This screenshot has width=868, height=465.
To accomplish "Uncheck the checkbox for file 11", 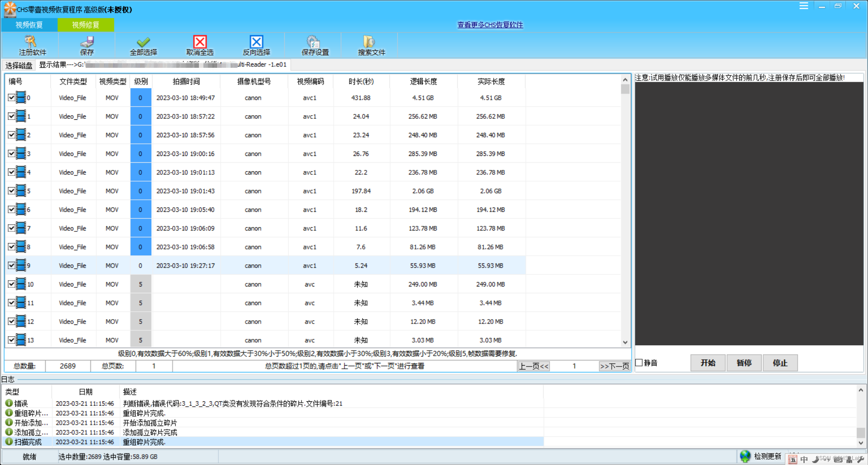I will (12, 303).
